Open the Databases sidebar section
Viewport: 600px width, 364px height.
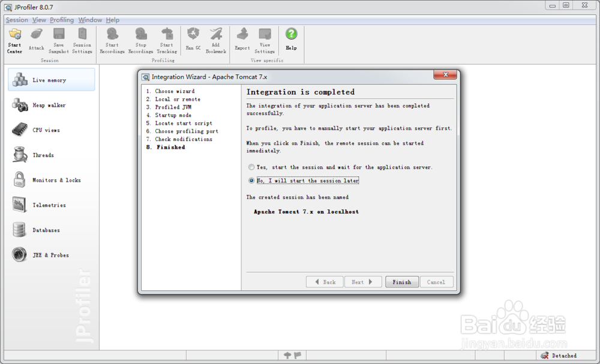click(x=51, y=230)
